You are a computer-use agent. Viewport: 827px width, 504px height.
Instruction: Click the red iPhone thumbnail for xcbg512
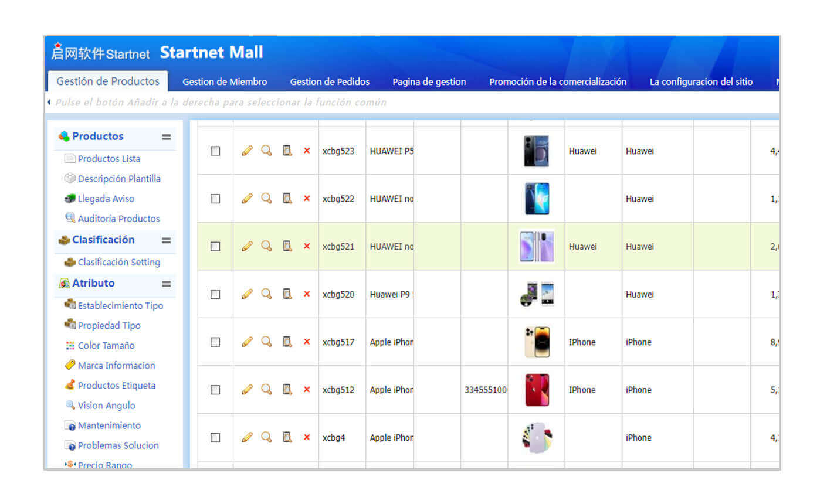pos(537,390)
